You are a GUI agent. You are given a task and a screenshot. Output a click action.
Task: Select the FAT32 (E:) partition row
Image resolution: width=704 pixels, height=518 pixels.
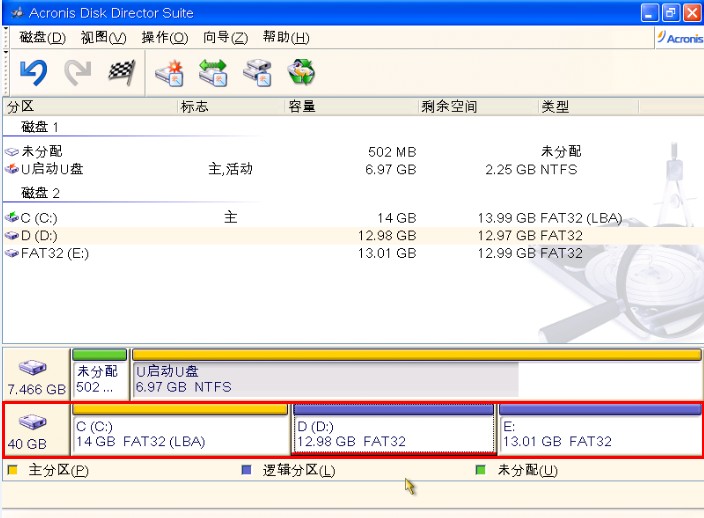click(x=353, y=253)
